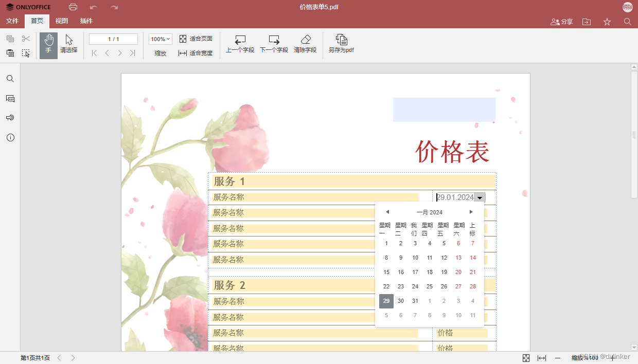Click Next Field (下一个字段)

tap(274, 45)
